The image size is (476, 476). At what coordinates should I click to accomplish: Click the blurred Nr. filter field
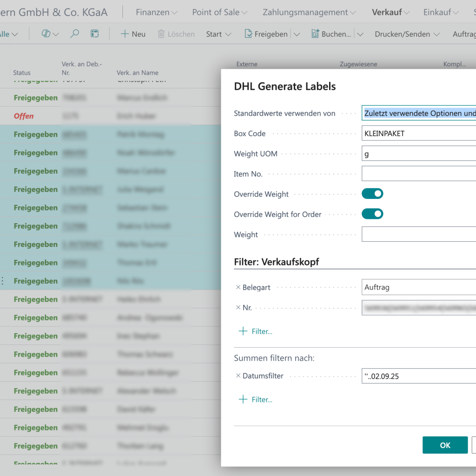(419, 308)
